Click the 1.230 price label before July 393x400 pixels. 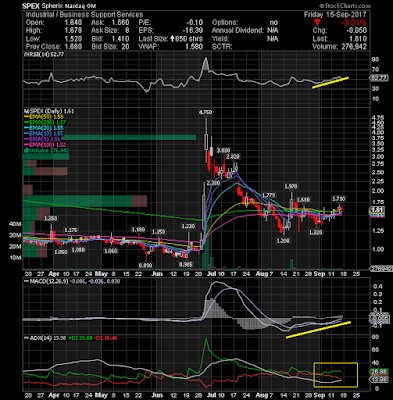pyautogui.click(x=188, y=226)
